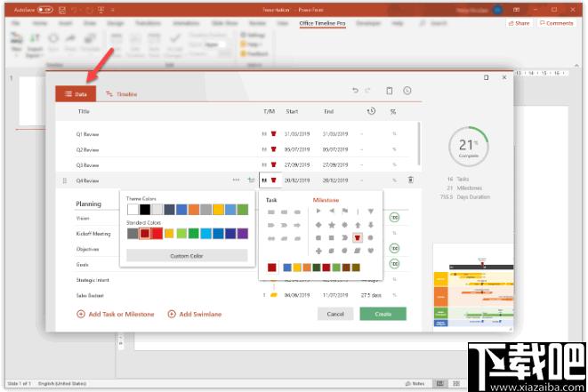Click the clipboard paste icon

coord(390,91)
